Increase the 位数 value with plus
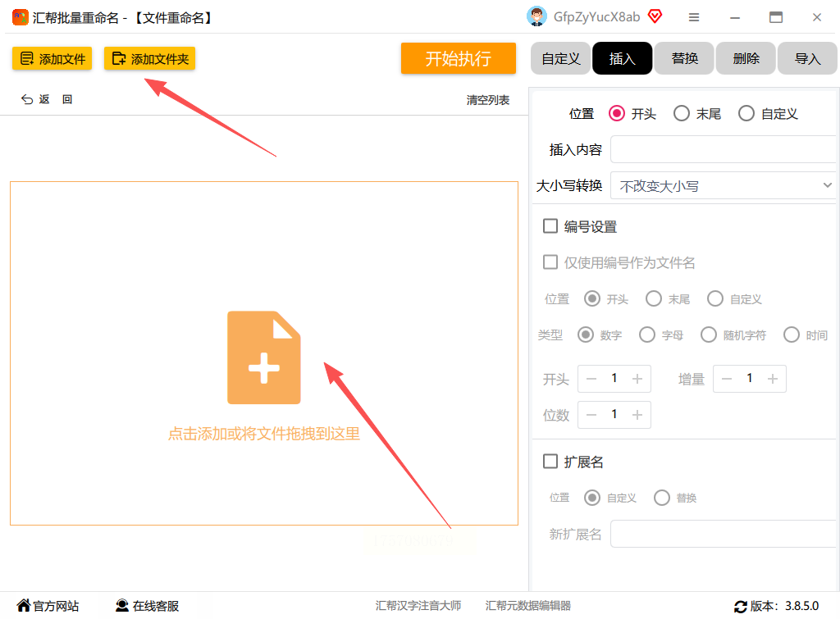Screen dimensions: 840x619 (x=637, y=415)
